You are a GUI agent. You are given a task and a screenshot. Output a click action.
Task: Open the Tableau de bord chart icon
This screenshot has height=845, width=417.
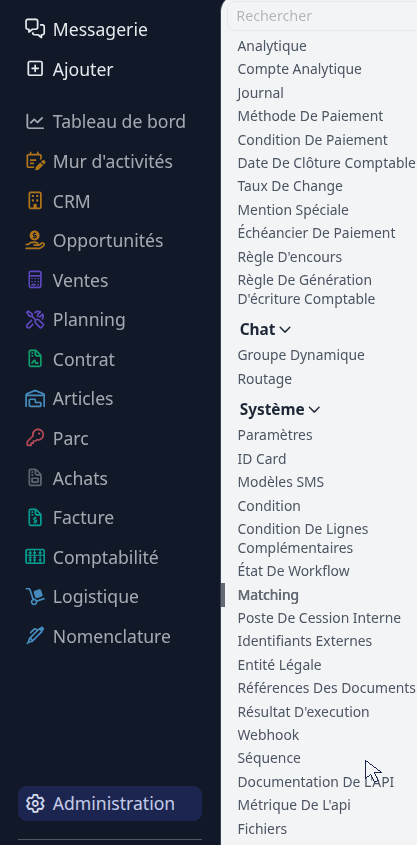(x=35, y=121)
